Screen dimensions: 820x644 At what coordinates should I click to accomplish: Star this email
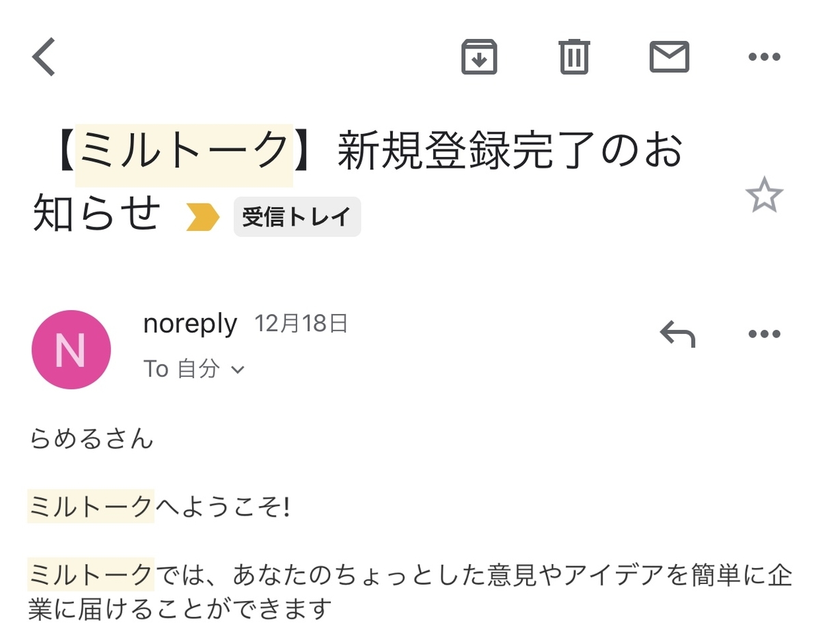click(766, 196)
